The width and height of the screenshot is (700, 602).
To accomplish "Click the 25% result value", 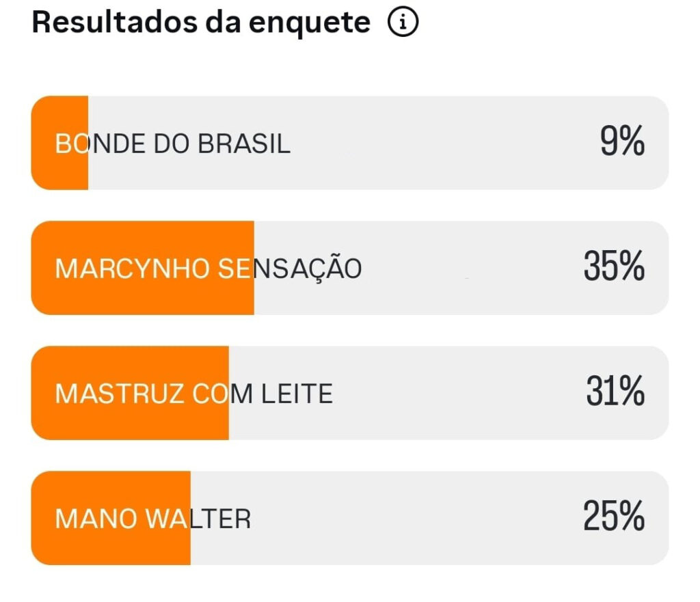I will tap(614, 517).
